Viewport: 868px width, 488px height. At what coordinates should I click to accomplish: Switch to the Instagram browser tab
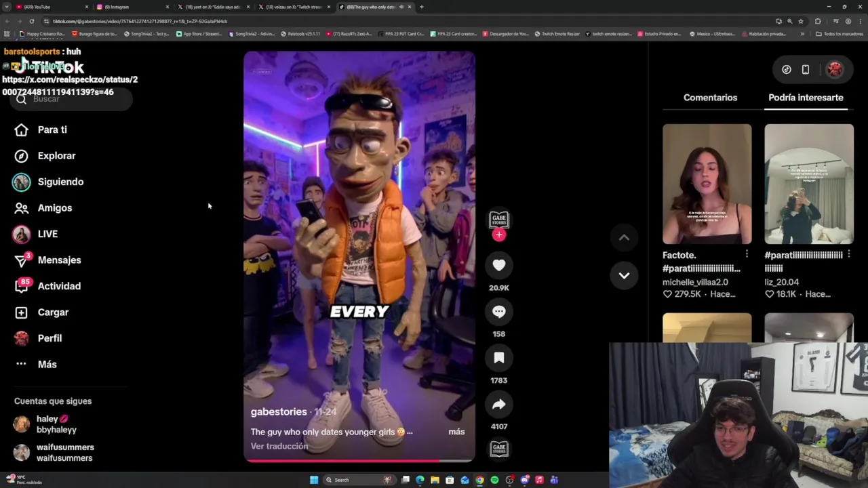click(x=132, y=7)
